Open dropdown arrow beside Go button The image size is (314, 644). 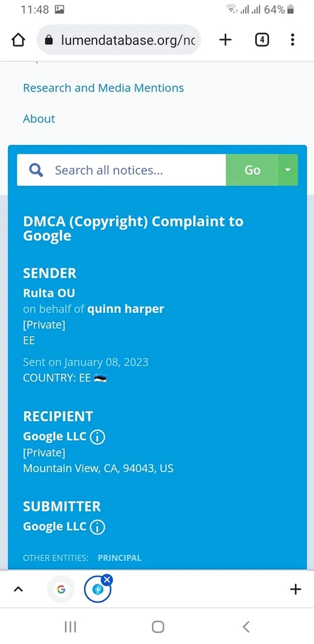click(288, 170)
